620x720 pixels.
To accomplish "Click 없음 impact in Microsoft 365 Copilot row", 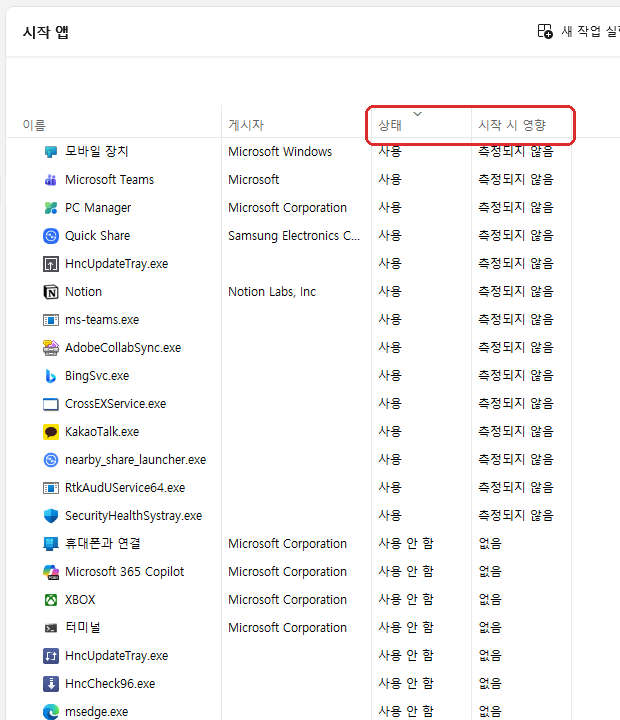I will 490,572.
